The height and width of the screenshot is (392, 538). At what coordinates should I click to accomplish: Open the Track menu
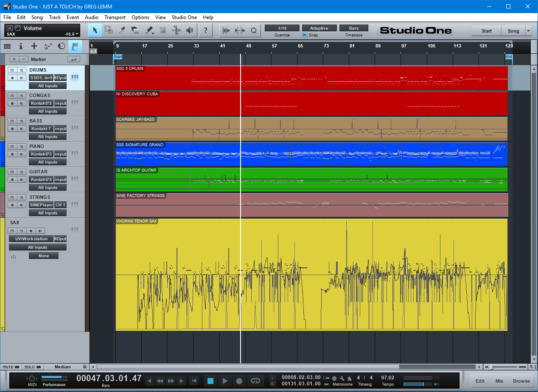(x=55, y=17)
